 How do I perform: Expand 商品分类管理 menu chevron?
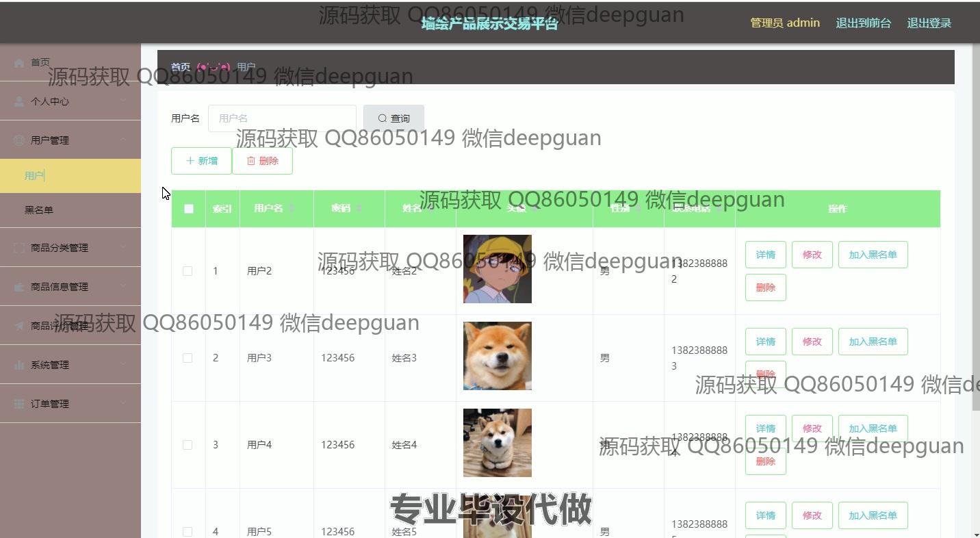click(123, 247)
